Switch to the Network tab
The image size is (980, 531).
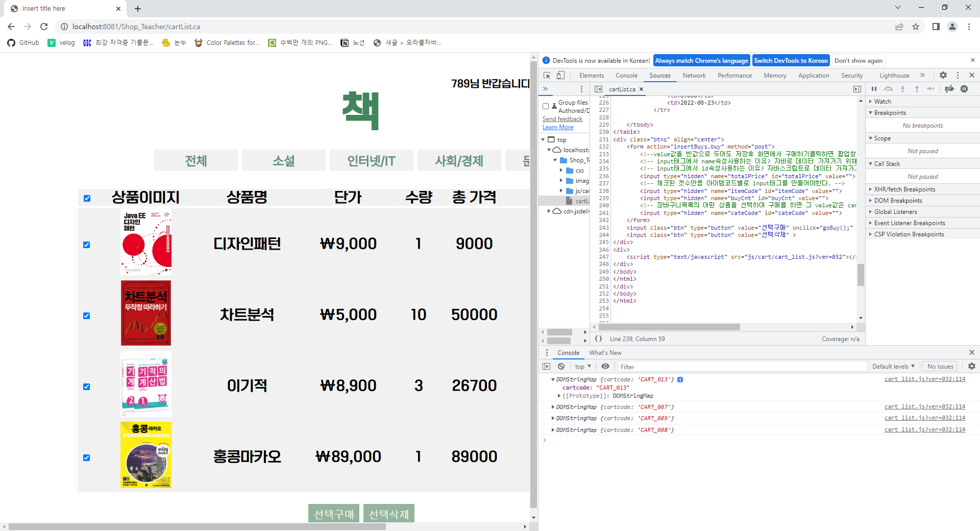(x=694, y=75)
